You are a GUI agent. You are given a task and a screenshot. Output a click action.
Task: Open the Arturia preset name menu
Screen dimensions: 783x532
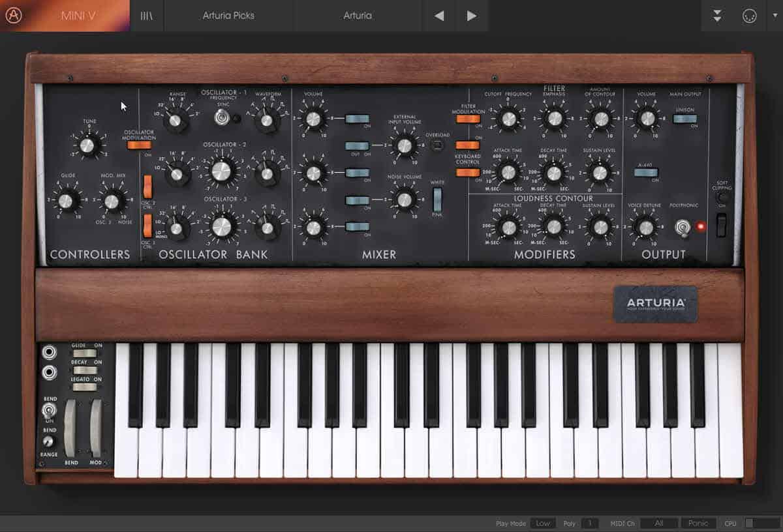(x=358, y=16)
